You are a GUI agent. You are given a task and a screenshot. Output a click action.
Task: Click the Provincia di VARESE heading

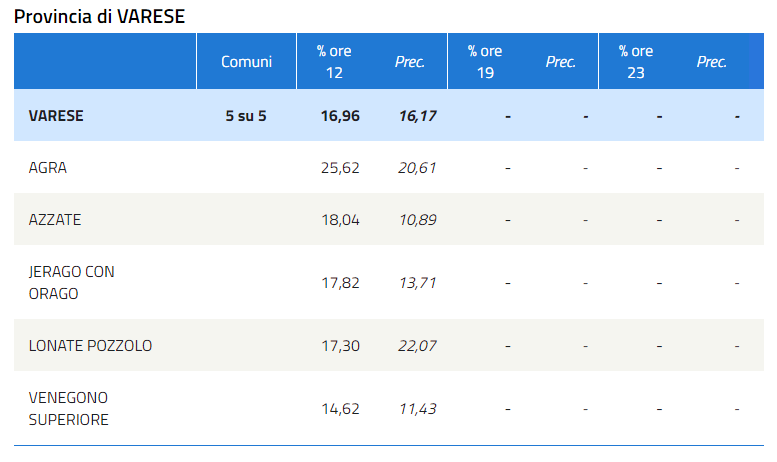99,17
